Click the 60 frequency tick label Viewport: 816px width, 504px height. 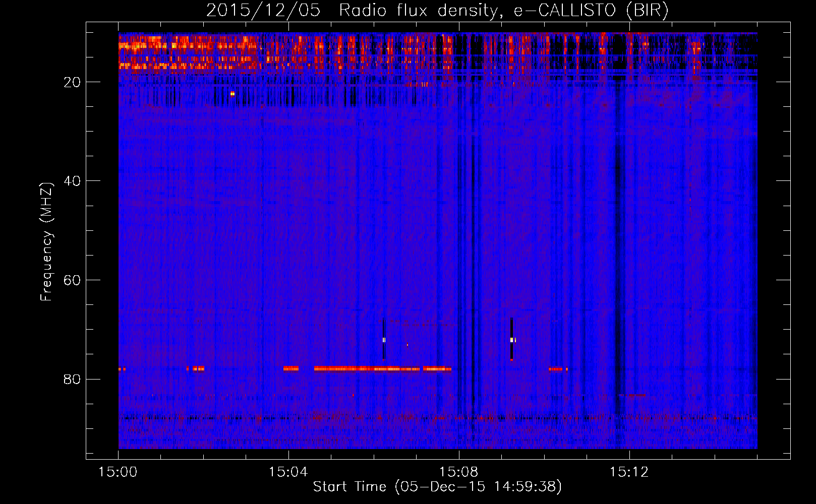click(73, 280)
